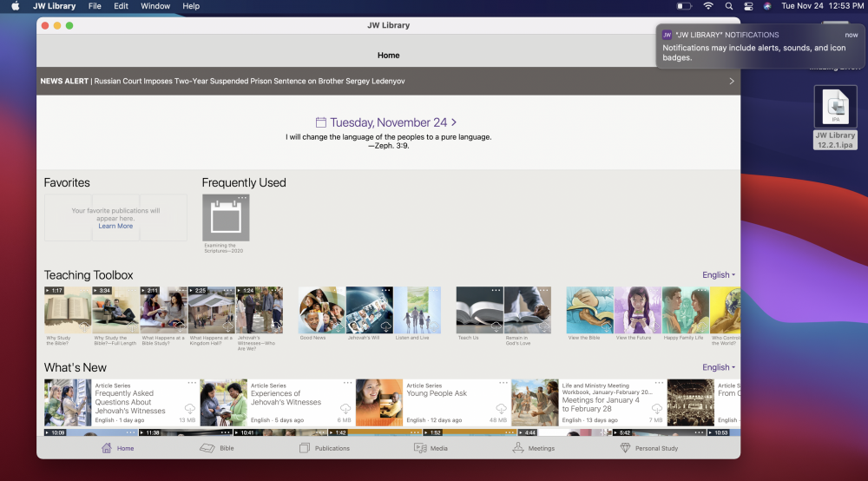Open the Happy Family Life tract

tap(686, 310)
